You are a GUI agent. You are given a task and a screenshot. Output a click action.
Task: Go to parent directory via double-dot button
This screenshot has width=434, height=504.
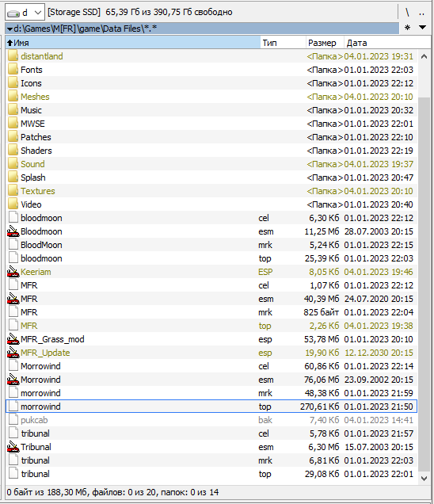(421, 13)
